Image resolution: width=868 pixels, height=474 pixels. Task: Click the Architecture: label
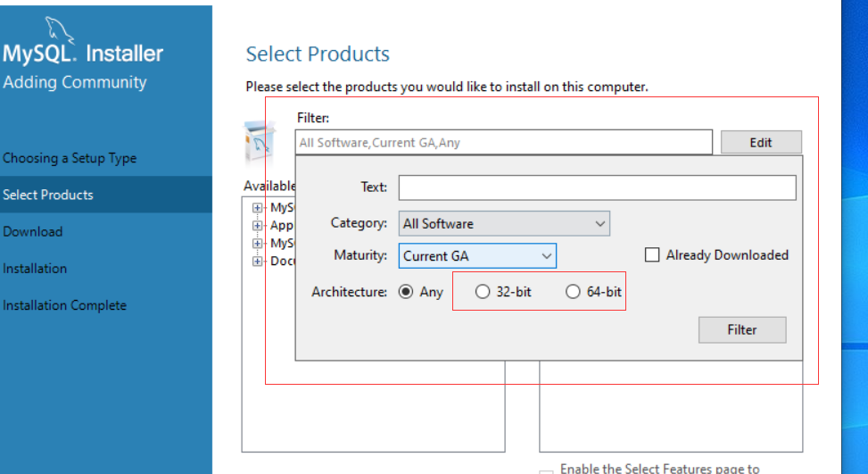click(349, 292)
